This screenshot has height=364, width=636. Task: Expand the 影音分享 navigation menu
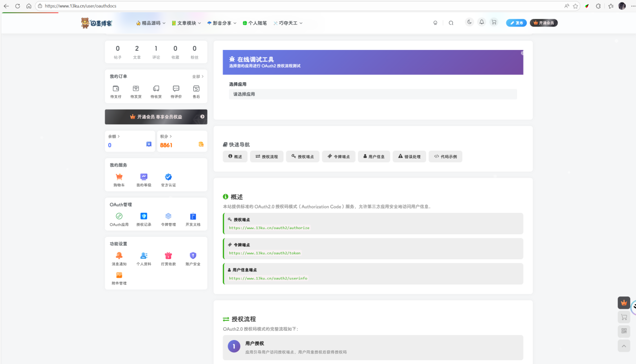click(222, 23)
